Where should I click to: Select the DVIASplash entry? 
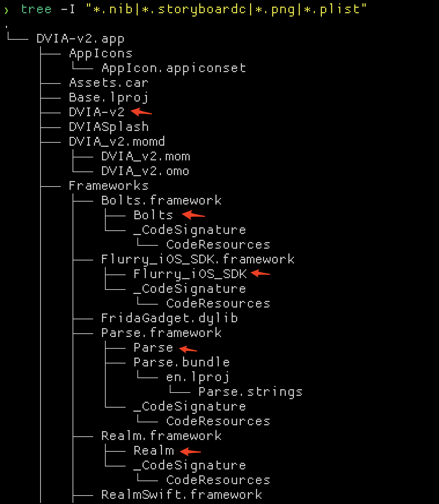(x=109, y=127)
